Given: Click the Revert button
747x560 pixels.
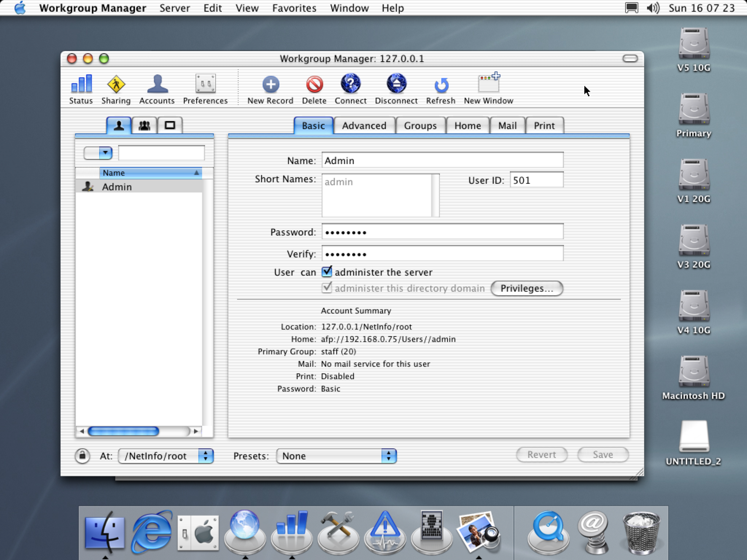Looking at the screenshot, I should [x=542, y=455].
